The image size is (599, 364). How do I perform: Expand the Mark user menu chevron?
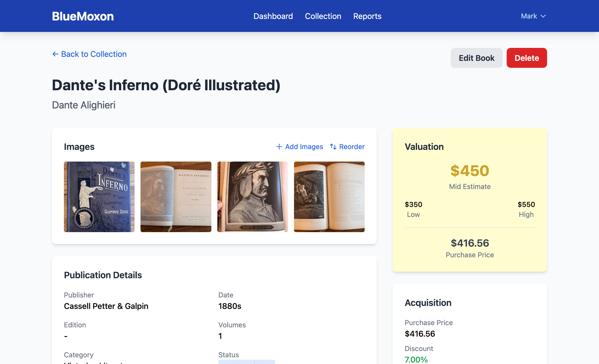point(543,16)
